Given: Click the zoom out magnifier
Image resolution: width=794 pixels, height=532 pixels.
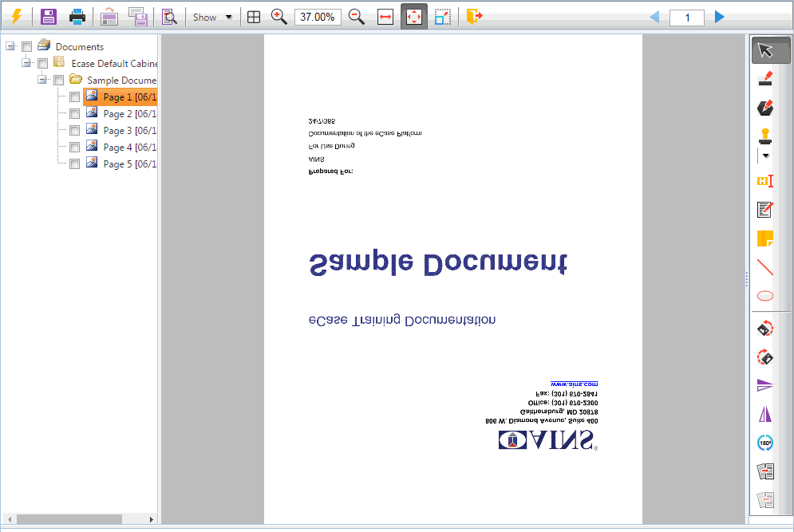Looking at the screenshot, I should [357, 17].
